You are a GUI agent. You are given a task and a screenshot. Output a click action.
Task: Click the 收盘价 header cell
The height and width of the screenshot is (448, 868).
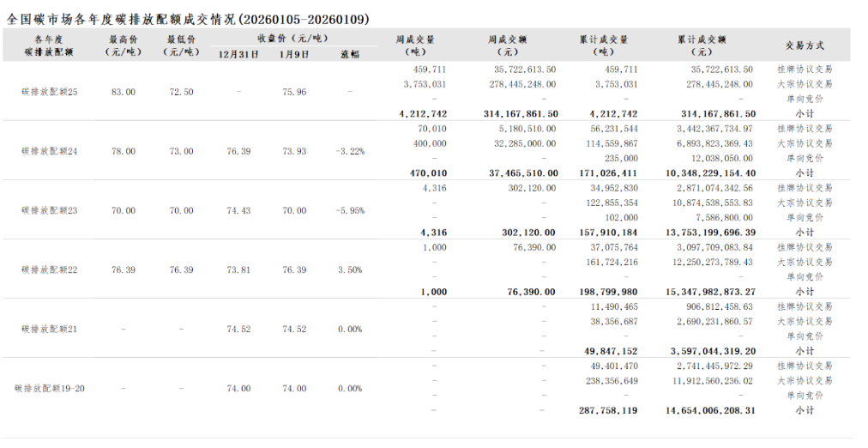tap(291, 38)
